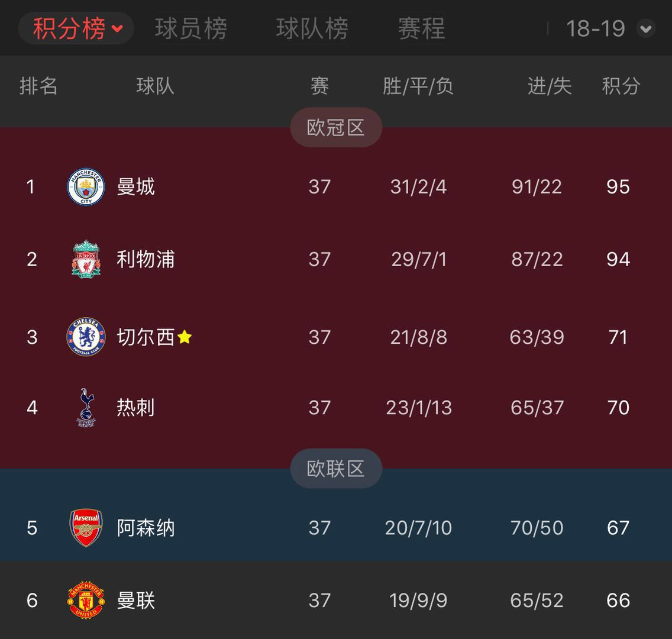Viewport: 672px width, 639px height.
Task: Click the 积分 column header
Action: click(x=621, y=86)
